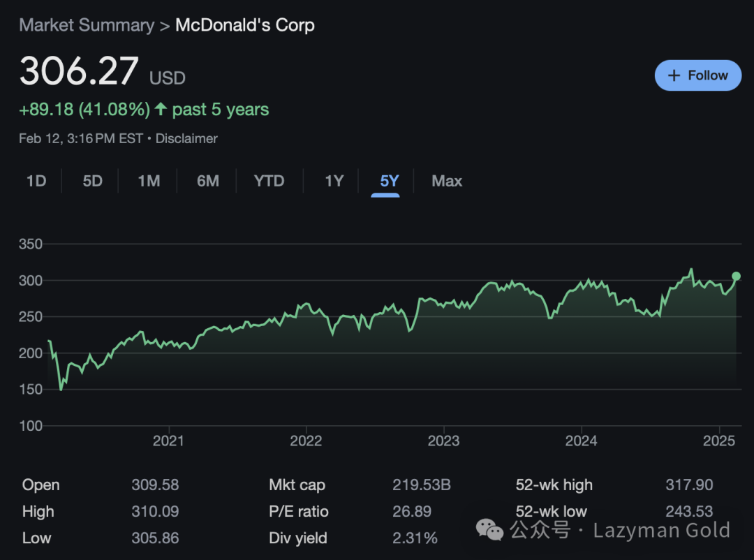The width and height of the screenshot is (754, 560).
Task: Switch to the Max range tab
Action: tap(447, 181)
